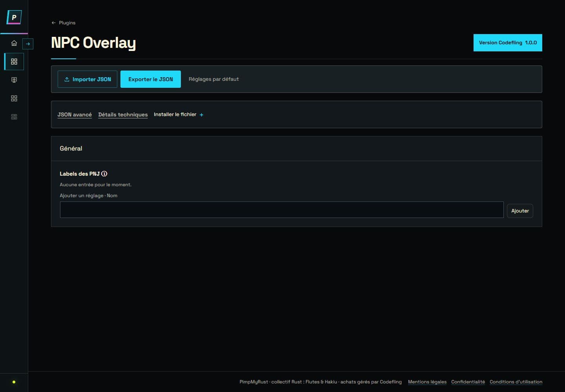Click the info icon next to Labels des PNJ

coord(104,174)
